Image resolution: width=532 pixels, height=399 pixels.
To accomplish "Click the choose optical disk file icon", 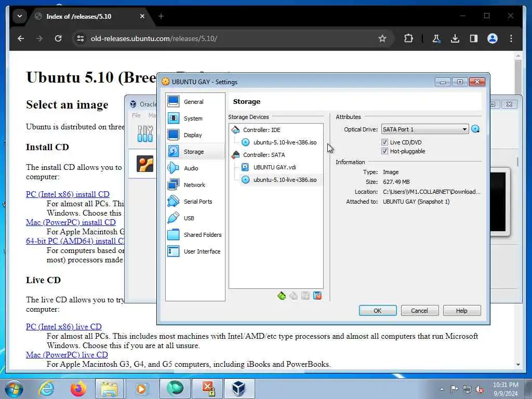I will click(x=475, y=129).
